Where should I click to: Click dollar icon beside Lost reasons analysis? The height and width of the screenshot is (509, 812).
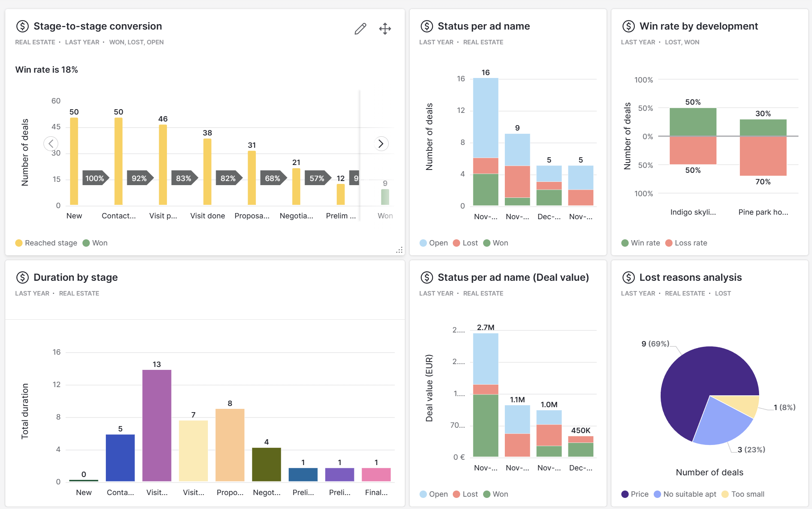628,277
